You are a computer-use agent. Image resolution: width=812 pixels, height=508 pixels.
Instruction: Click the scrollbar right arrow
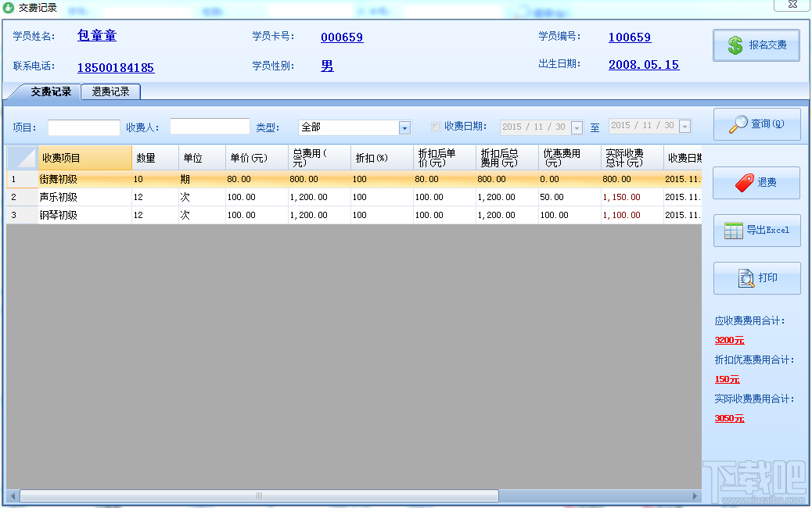coord(695,496)
